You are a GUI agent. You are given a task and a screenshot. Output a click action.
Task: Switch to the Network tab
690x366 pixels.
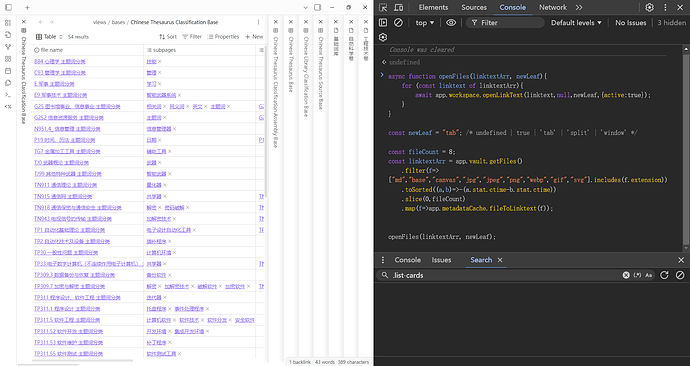tap(553, 7)
